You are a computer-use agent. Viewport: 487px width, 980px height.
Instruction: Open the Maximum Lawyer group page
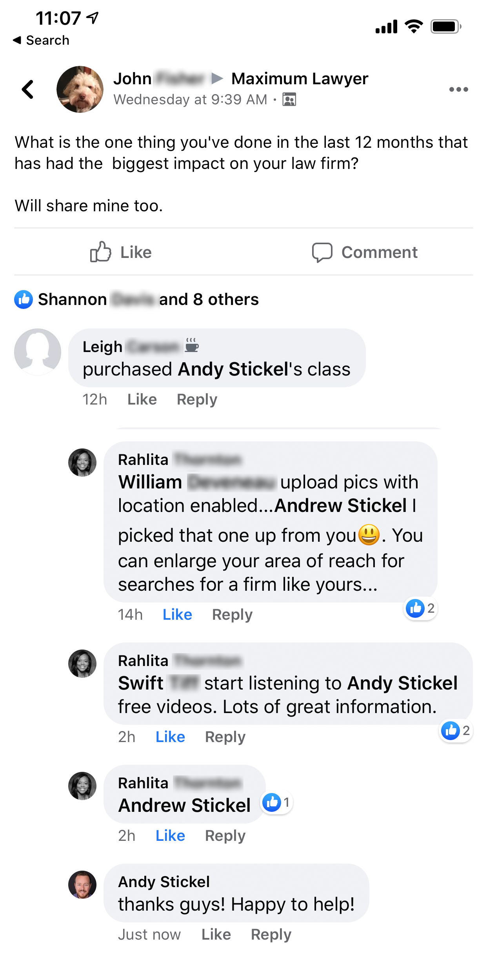click(x=300, y=79)
